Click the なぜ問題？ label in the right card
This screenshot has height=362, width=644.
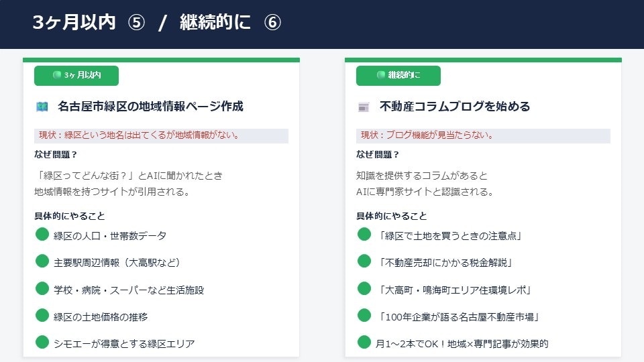(378, 155)
